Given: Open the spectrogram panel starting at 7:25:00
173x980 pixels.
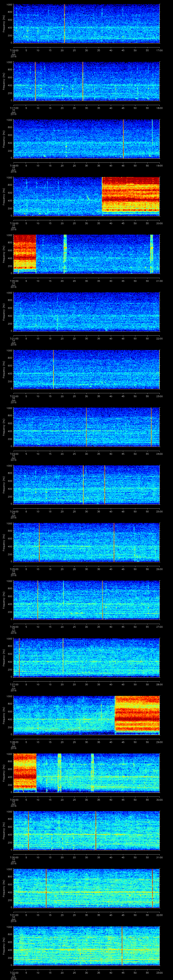Looking at the screenshot, I should pos(86,542).
